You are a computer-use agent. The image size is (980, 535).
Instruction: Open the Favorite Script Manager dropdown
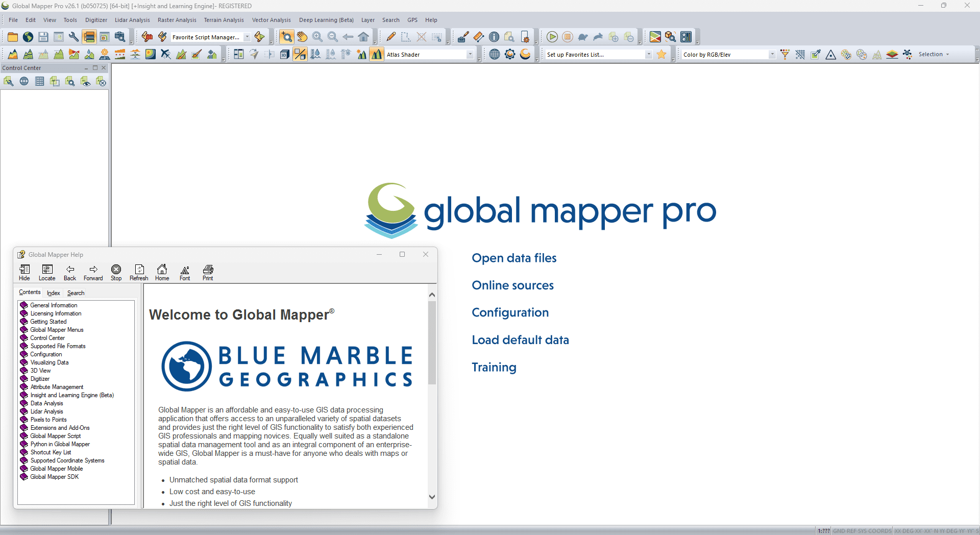point(247,37)
